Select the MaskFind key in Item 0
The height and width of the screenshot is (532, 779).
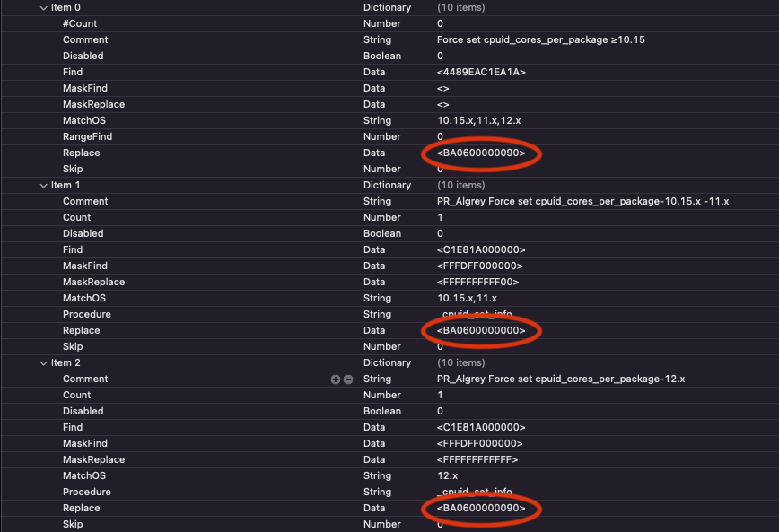point(85,88)
